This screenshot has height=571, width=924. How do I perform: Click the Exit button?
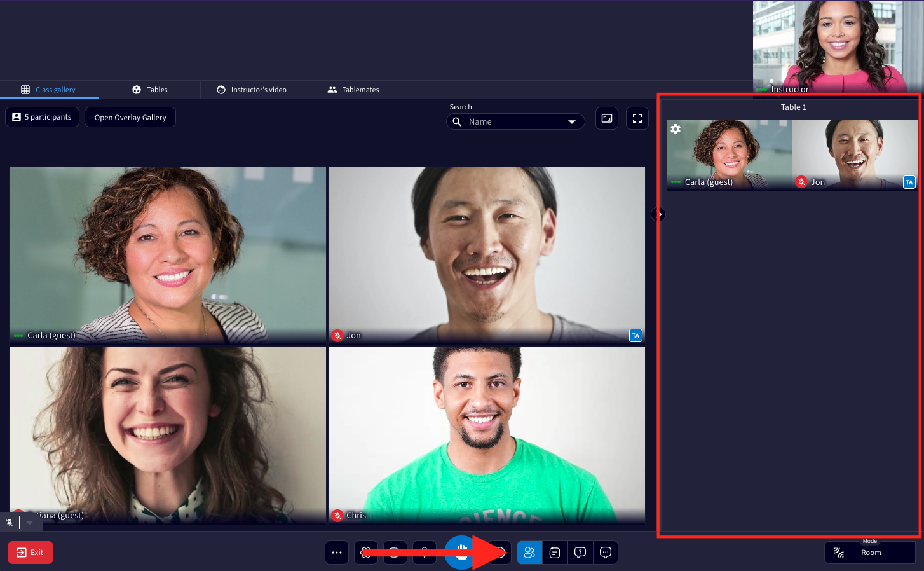[x=31, y=553]
